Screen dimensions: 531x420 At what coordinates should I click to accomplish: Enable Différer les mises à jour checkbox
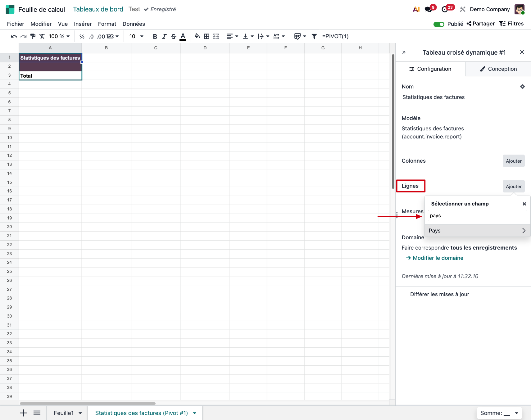tap(404, 294)
